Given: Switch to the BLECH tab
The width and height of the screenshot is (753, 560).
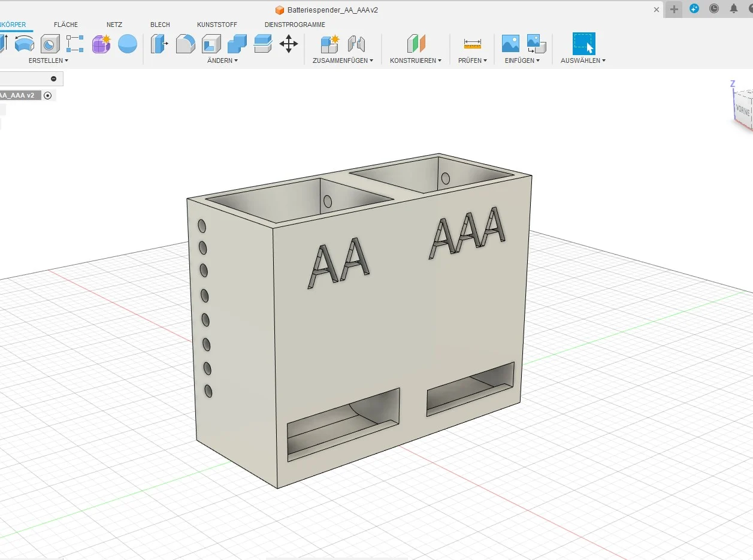Looking at the screenshot, I should click(x=160, y=25).
